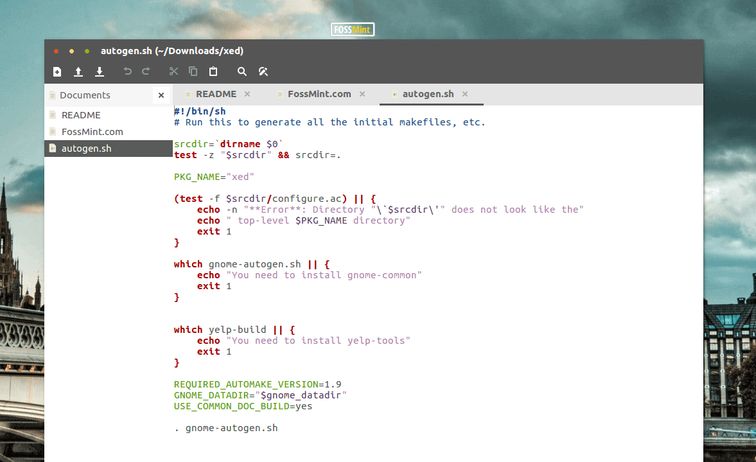Close the Documents side panel
Image resolution: width=756 pixels, height=462 pixels.
[161, 95]
